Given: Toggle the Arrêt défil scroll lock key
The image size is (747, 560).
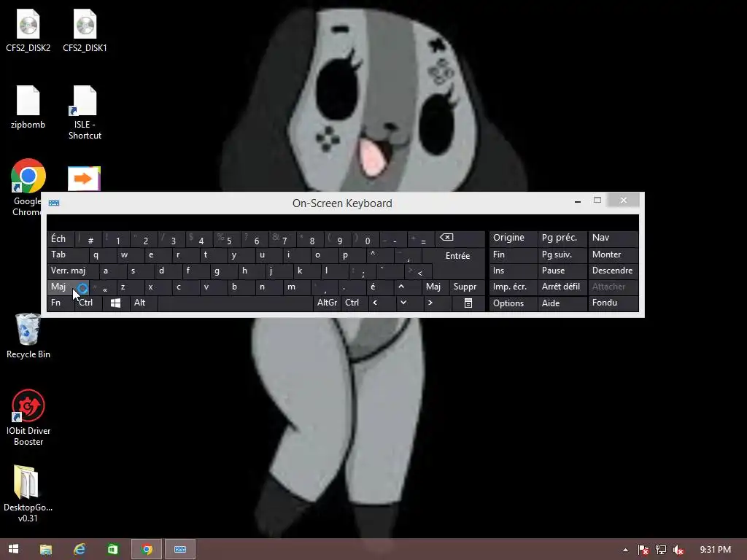Looking at the screenshot, I should (562, 287).
